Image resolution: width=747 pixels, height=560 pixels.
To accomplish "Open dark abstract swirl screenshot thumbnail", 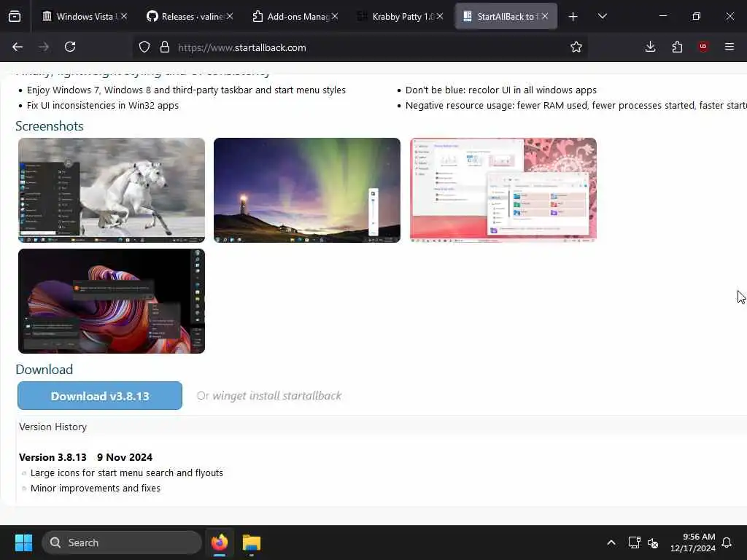I will [x=112, y=301].
